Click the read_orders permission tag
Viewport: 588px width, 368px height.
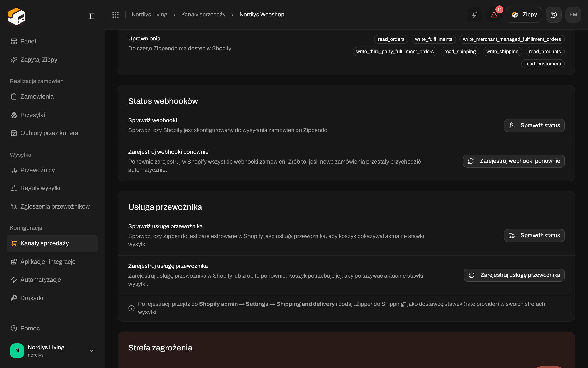click(391, 39)
